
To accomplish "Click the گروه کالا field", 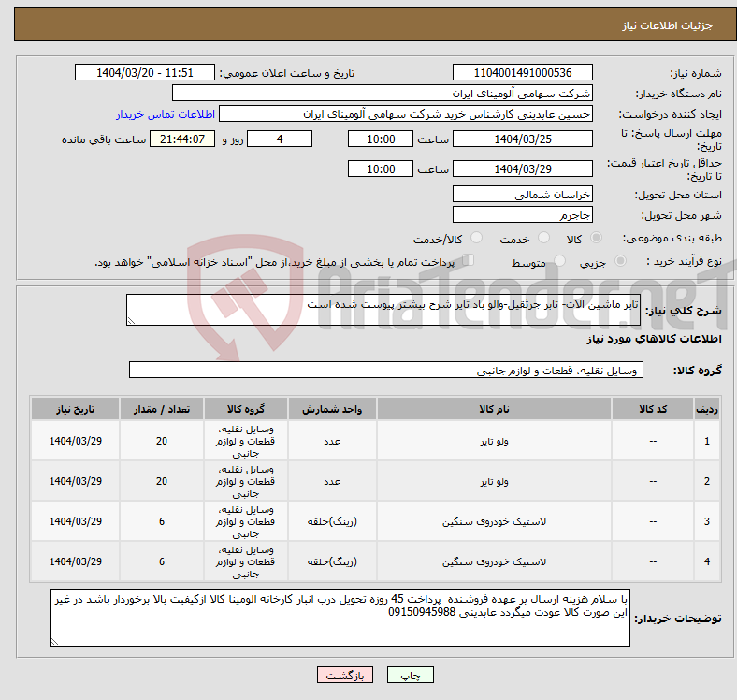I will (386, 371).
